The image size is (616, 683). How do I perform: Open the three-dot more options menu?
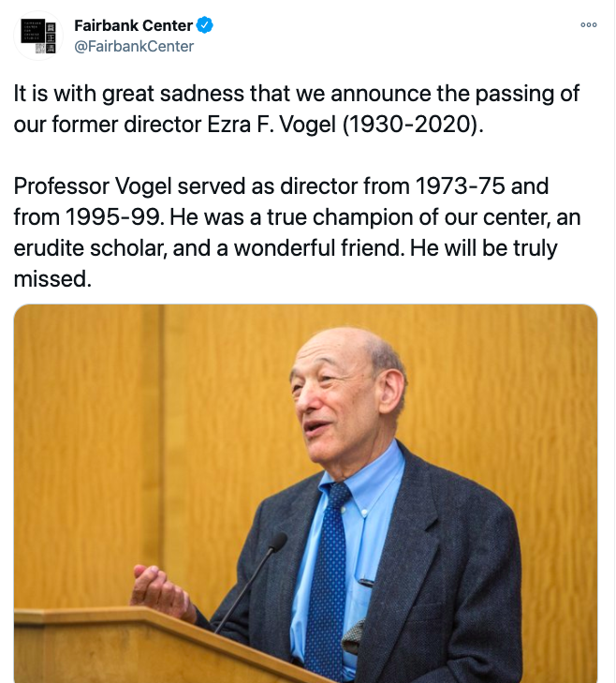(x=589, y=25)
